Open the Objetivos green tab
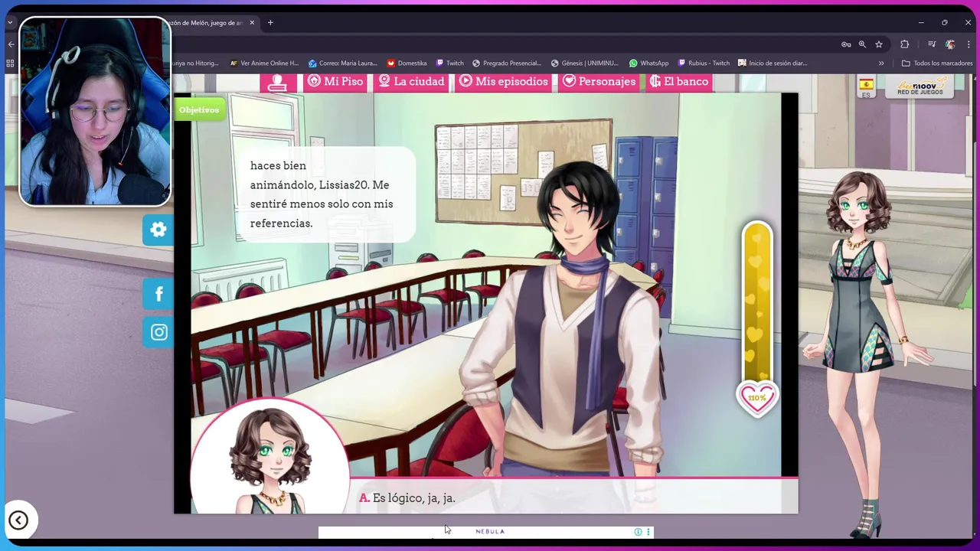The height and width of the screenshot is (551, 980). (198, 109)
